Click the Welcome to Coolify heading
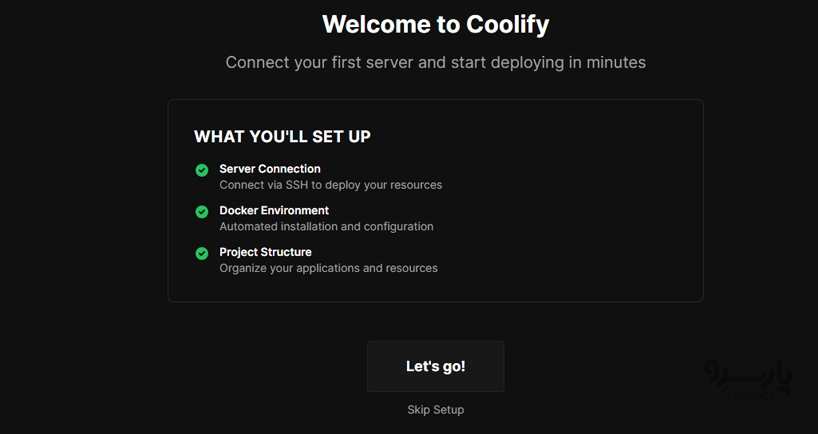 (435, 24)
